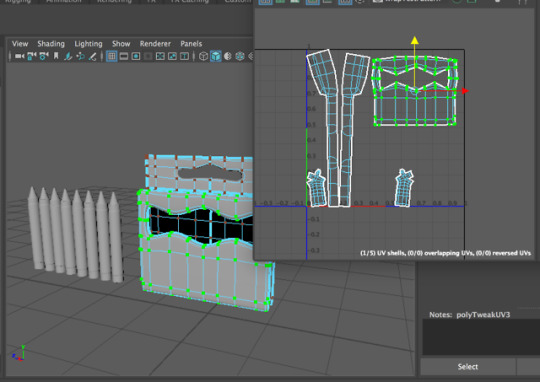Open the Panels menu

191,44
